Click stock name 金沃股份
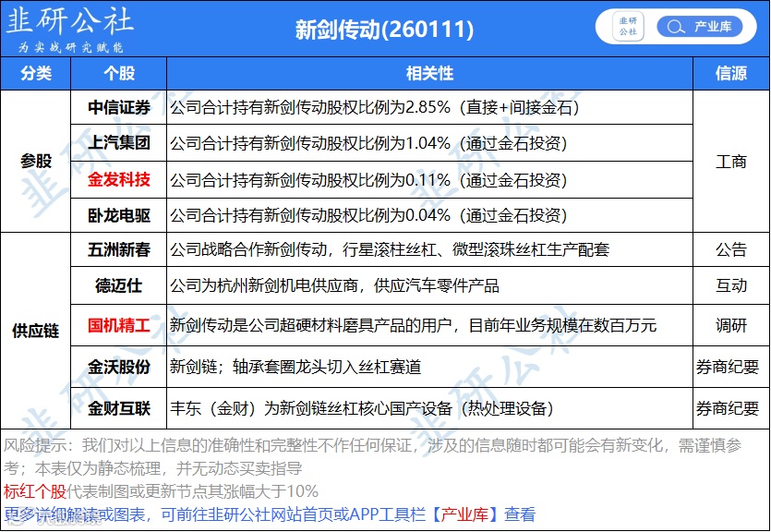771x532 pixels. (x=119, y=367)
